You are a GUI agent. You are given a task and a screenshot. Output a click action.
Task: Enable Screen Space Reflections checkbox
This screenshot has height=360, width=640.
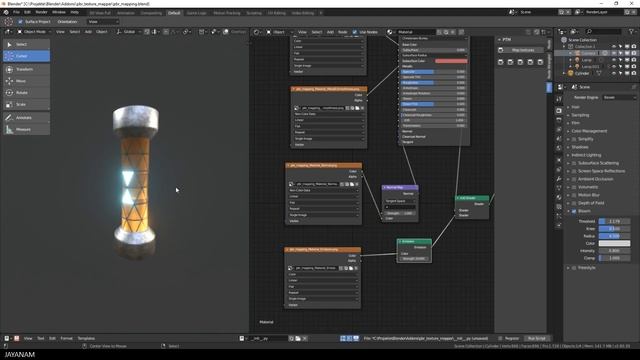574,171
